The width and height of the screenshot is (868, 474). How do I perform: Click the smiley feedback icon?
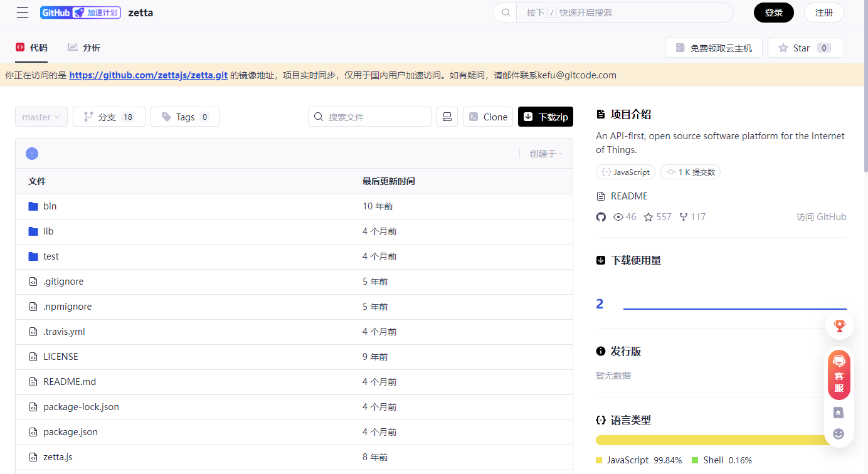click(839, 434)
